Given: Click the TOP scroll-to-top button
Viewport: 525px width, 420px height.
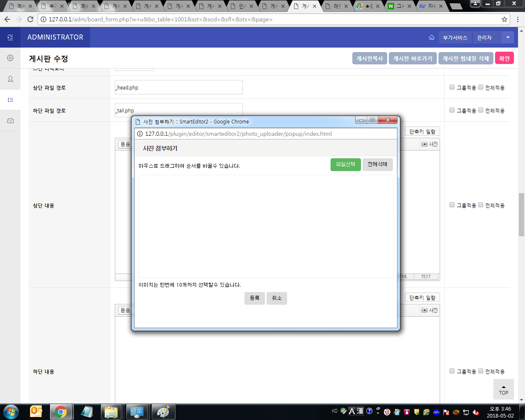Looking at the screenshot, I should click(504, 390).
